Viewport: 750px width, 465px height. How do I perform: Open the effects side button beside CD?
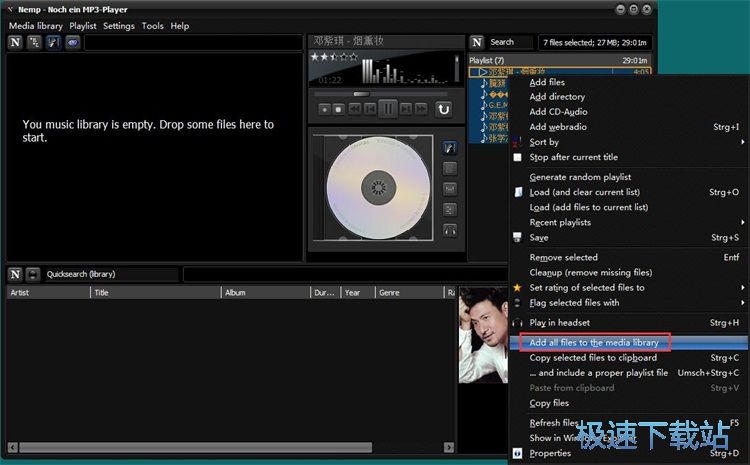(x=450, y=210)
